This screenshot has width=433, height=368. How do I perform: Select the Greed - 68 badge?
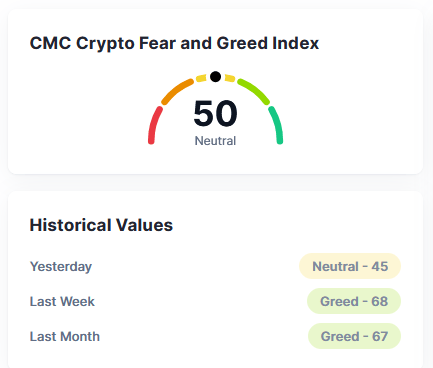click(x=354, y=301)
